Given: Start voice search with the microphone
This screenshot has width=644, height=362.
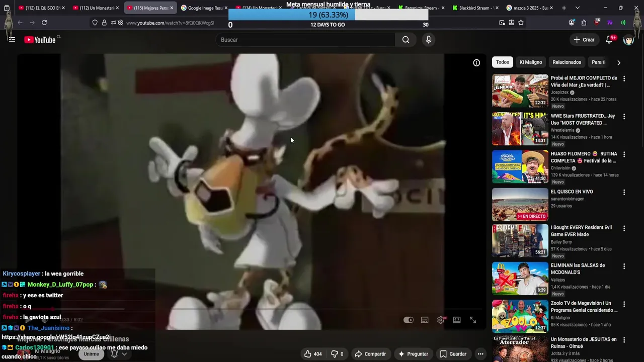Looking at the screenshot, I should [428, 40].
